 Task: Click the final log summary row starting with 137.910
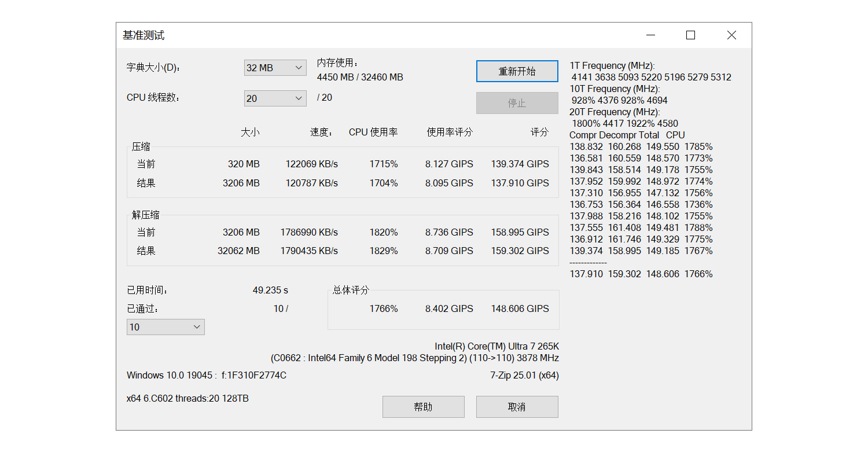click(x=641, y=274)
